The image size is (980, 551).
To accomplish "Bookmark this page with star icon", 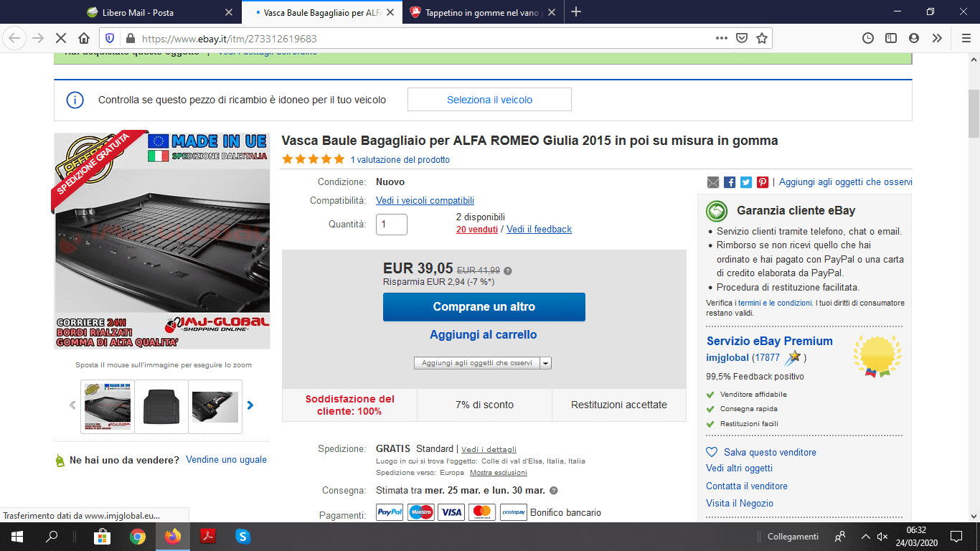I will [762, 38].
